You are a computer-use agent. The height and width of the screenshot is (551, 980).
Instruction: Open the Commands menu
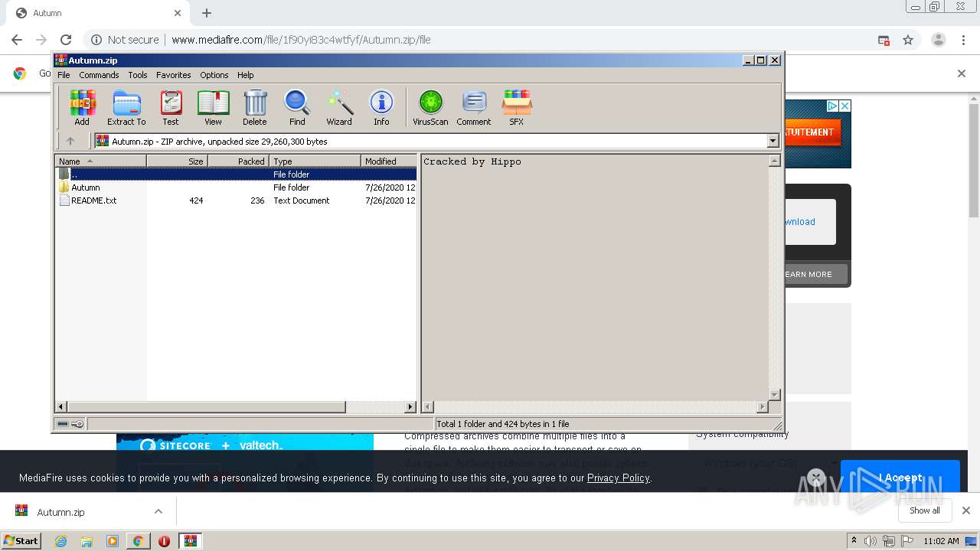click(99, 75)
